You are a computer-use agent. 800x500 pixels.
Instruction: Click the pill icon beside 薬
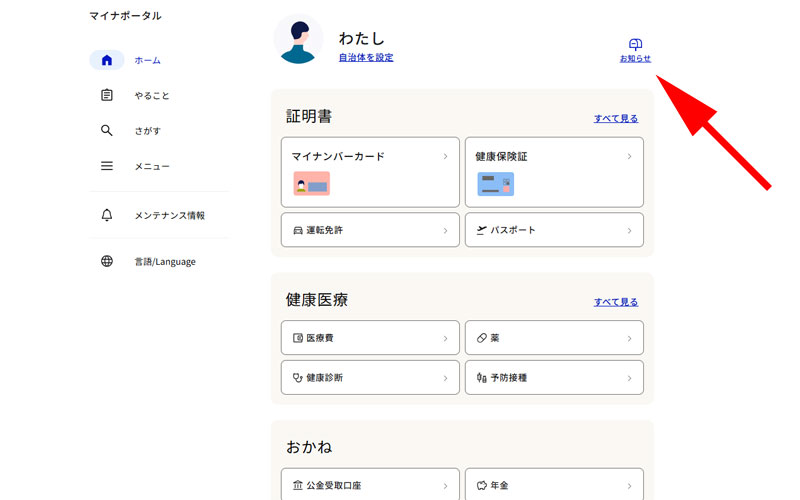click(482, 338)
